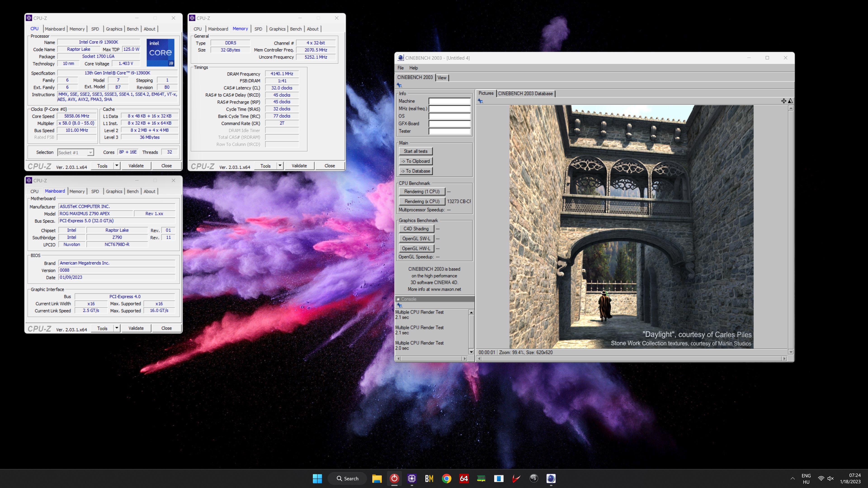Click the move-view cross arrow icon
Viewport: 868px width, 488px height.
784,101
